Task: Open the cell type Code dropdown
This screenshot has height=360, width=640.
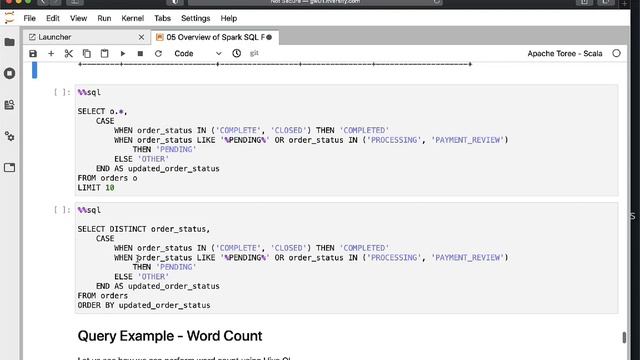Action: [x=198, y=53]
